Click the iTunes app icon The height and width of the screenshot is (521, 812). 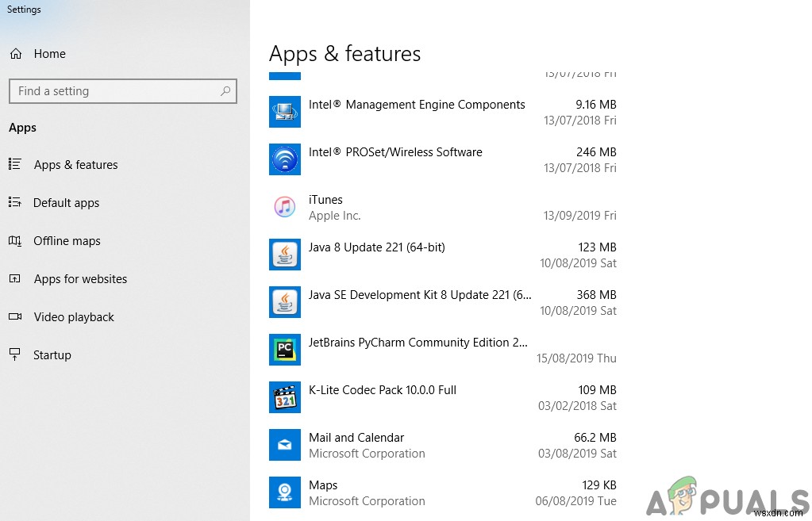[285, 207]
